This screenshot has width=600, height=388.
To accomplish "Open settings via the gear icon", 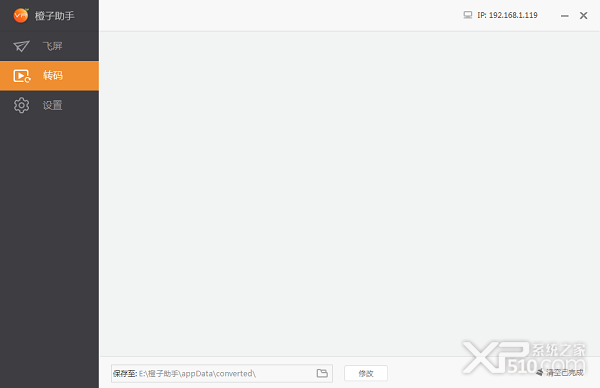I will click(x=21, y=105).
